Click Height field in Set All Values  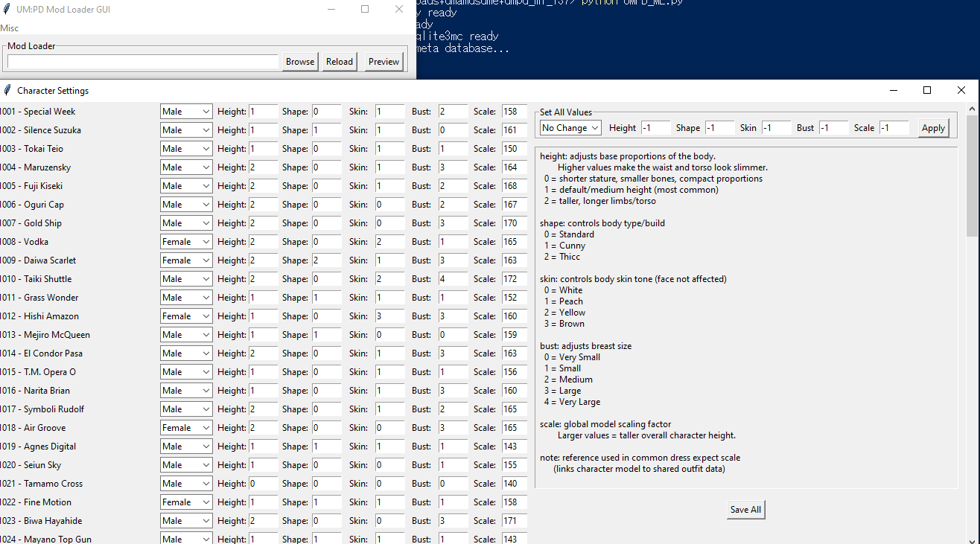tap(655, 128)
